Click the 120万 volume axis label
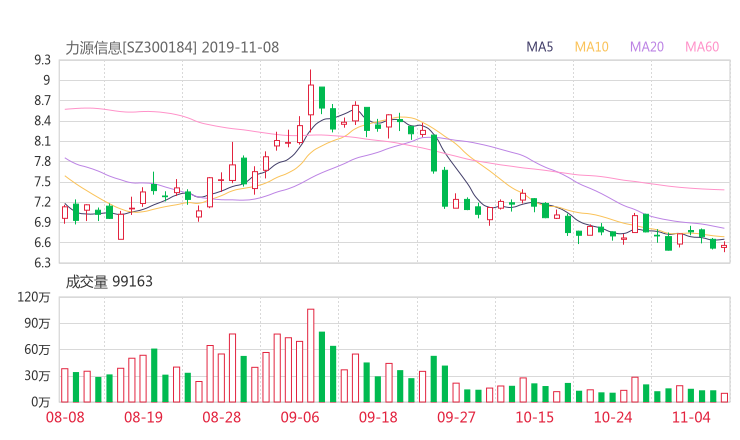 coord(34,297)
